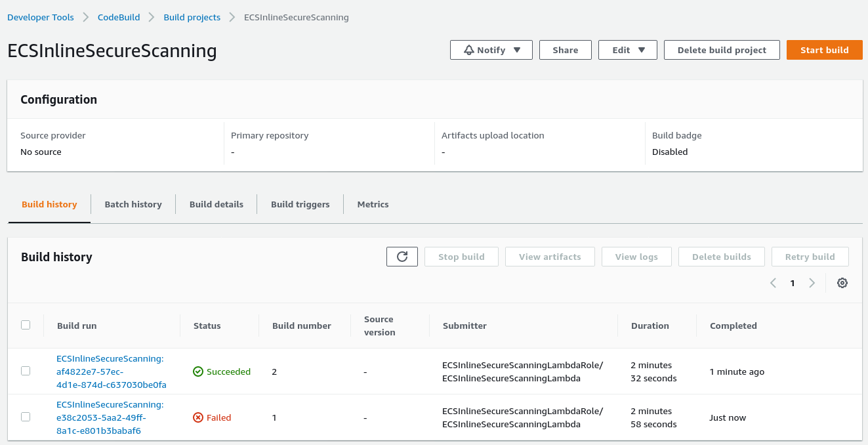Open the Edit dropdown menu
Viewport: 868px width, 445px height.
coord(628,50)
